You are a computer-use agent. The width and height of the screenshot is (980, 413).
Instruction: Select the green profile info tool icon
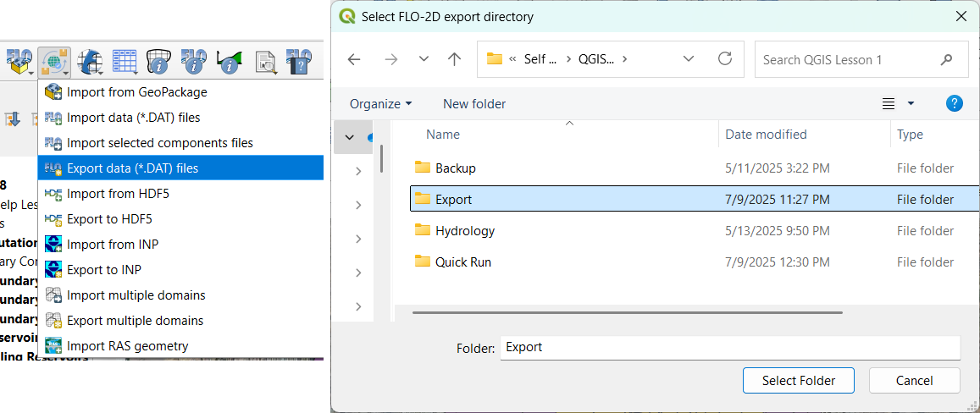pyautogui.click(x=229, y=62)
